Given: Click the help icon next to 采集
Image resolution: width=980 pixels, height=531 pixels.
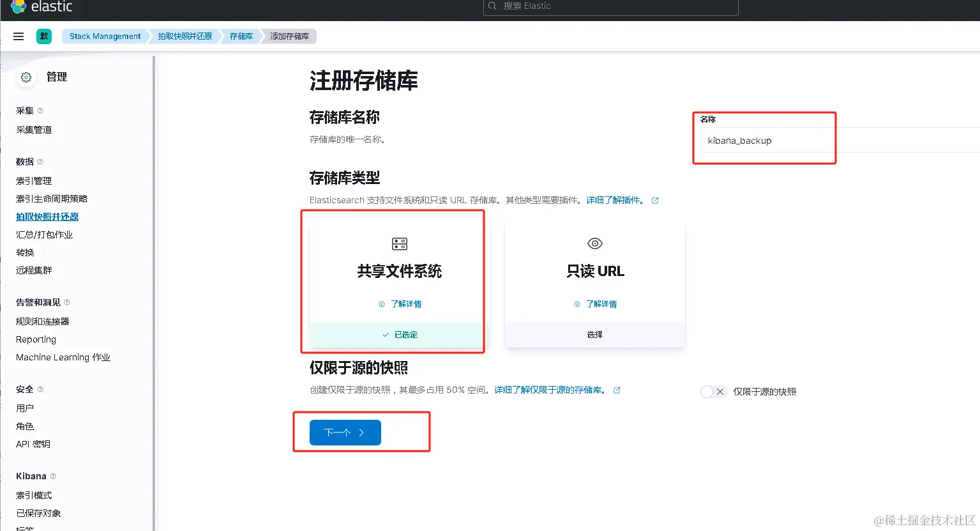Looking at the screenshot, I should coord(40,111).
